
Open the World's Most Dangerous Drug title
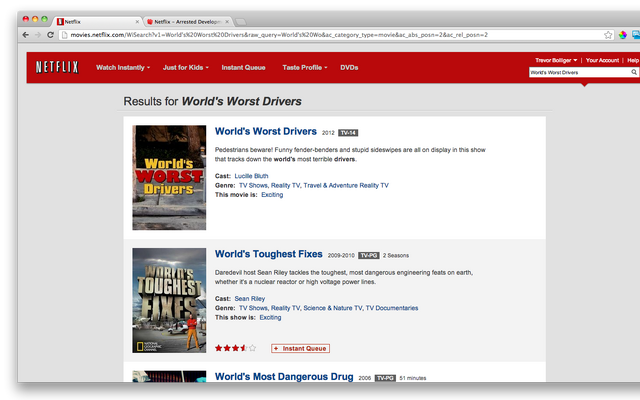point(284,377)
